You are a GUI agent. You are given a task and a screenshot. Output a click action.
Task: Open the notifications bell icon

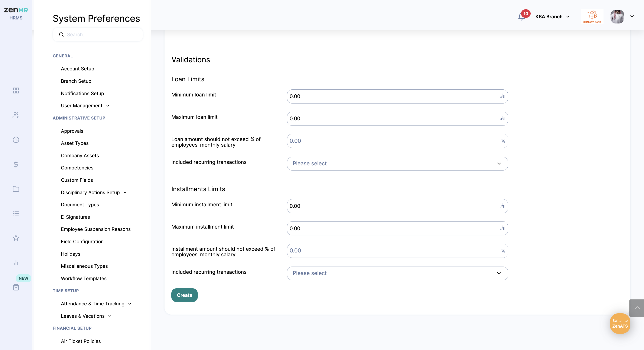pyautogui.click(x=521, y=17)
